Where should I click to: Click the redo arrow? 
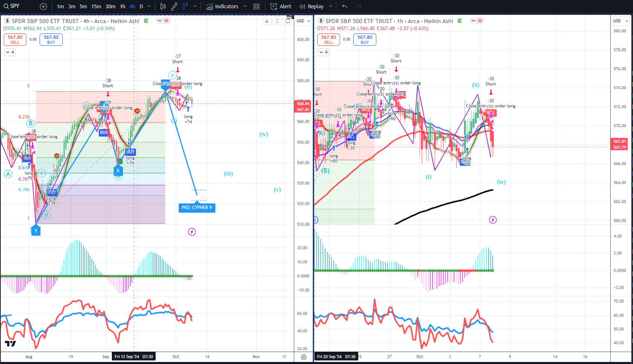click(x=359, y=6)
